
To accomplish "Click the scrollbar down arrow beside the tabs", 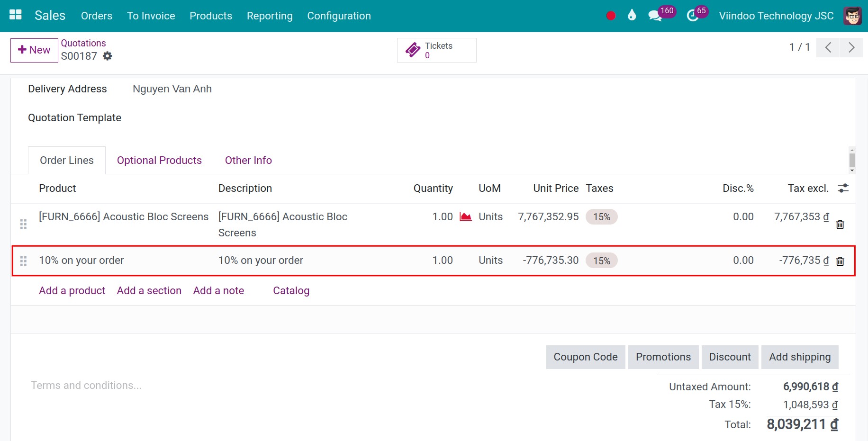I will (x=852, y=171).
